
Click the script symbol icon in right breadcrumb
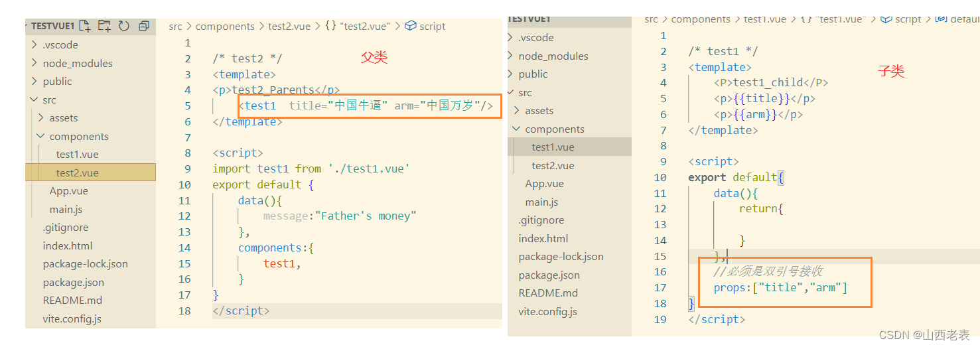(886, 19)
